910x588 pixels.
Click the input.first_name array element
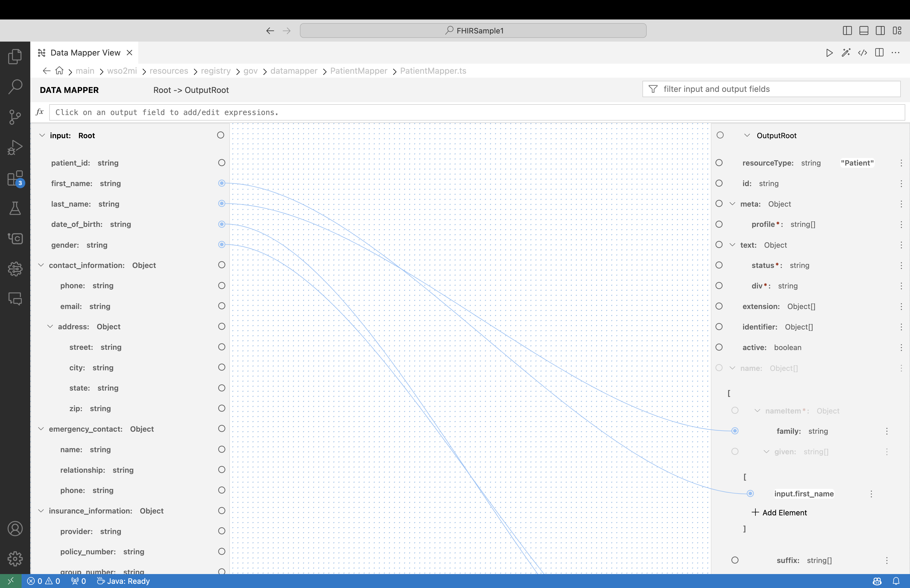coord(804,494)
